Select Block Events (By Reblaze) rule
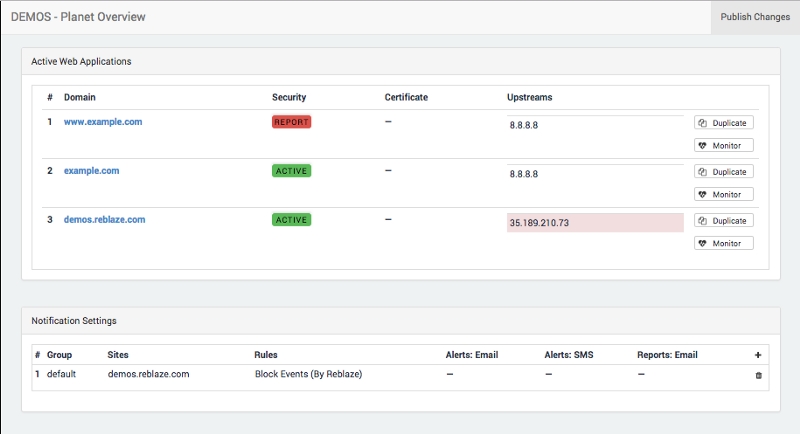The height and width of the screenshot is (434, 800). (x=307, y=374)
